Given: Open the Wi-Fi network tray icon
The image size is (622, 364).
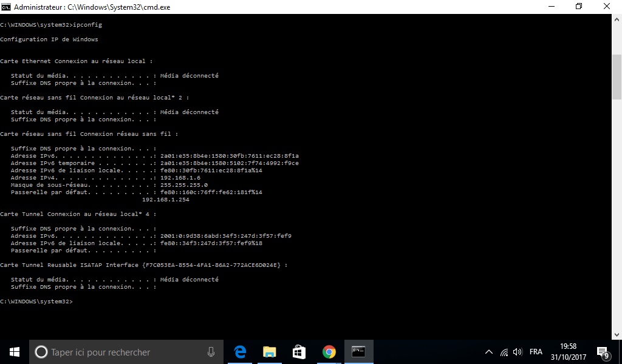Looking at the screenshot, I should (504, 352).
